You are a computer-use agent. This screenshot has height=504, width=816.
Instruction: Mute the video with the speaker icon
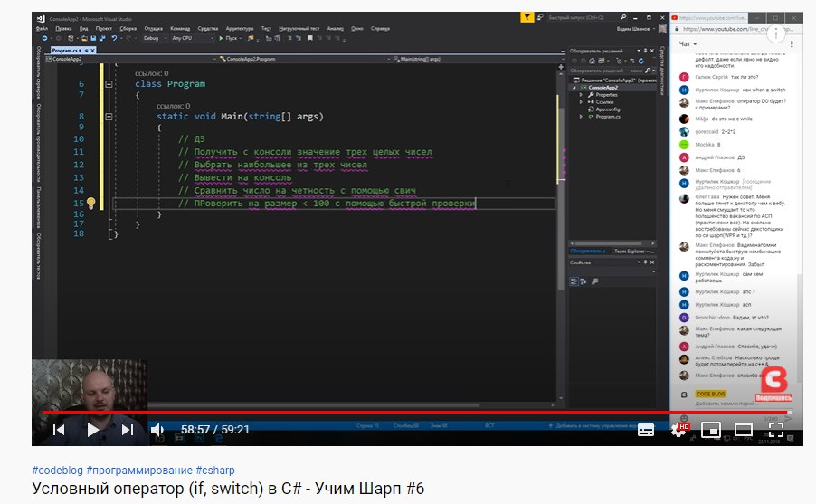point(157,430)
